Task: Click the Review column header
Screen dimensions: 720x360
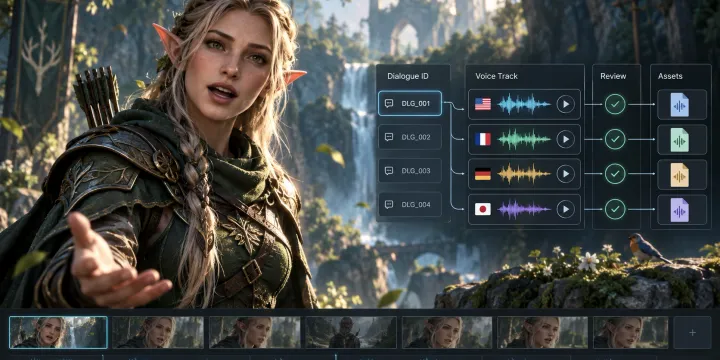Action: tap(613, 76)
